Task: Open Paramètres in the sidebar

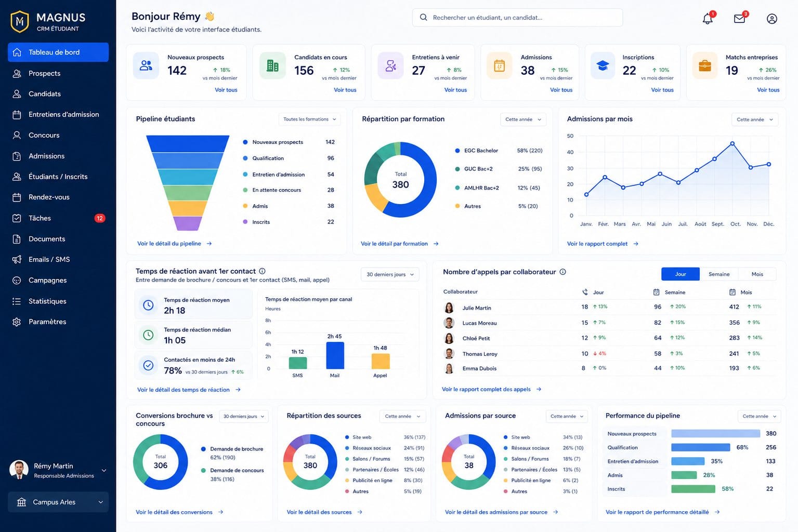Action: (58, 322)
